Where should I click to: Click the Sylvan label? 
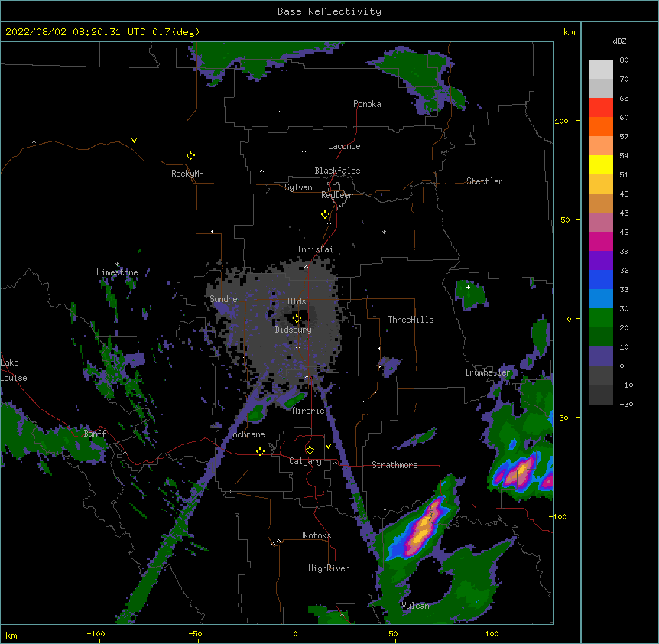(298, 187)
